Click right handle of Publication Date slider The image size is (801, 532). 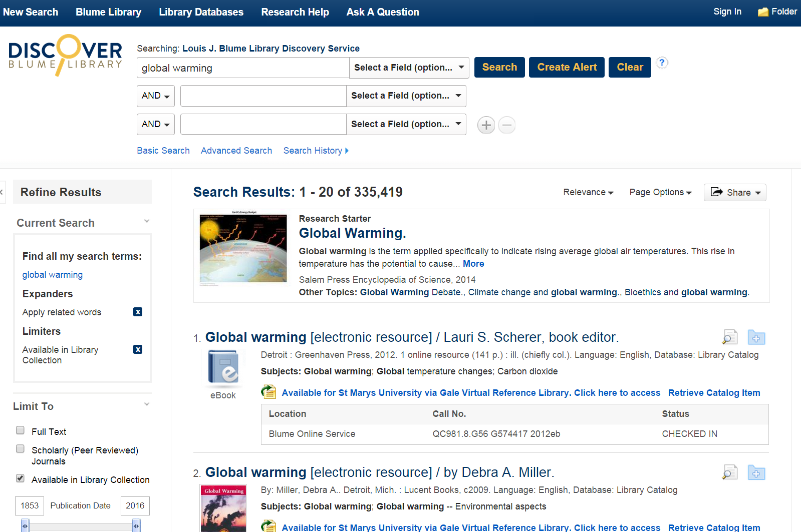136,526
